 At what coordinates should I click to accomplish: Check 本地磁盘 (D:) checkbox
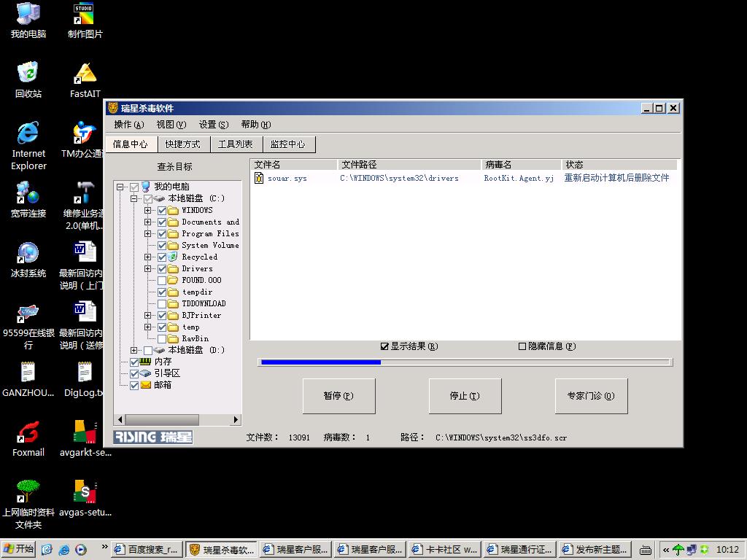148,351
